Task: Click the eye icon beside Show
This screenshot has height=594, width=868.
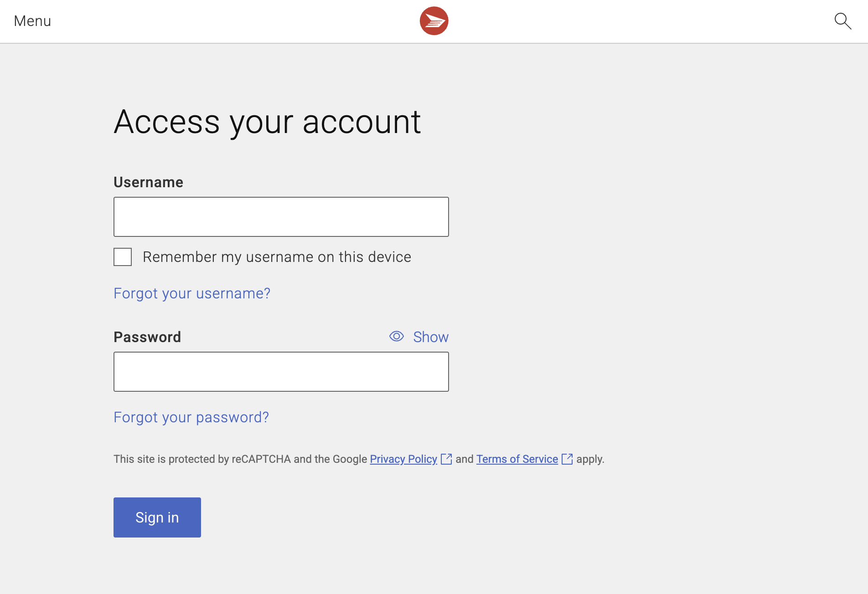Action: click(x=396, y=337)
